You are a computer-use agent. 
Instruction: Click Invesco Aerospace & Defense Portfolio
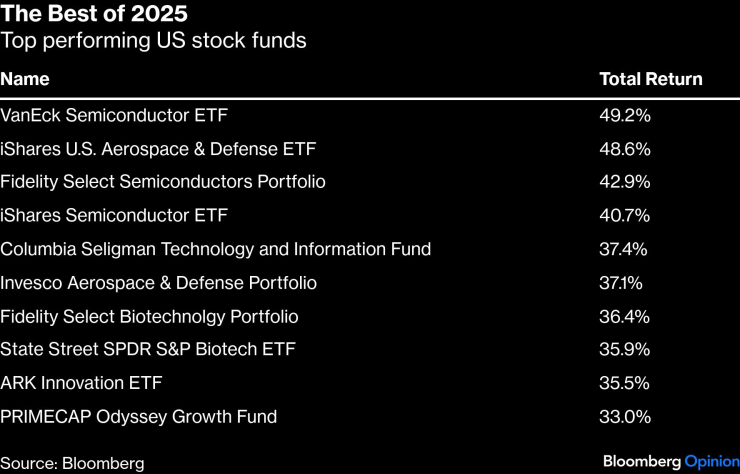158,283
